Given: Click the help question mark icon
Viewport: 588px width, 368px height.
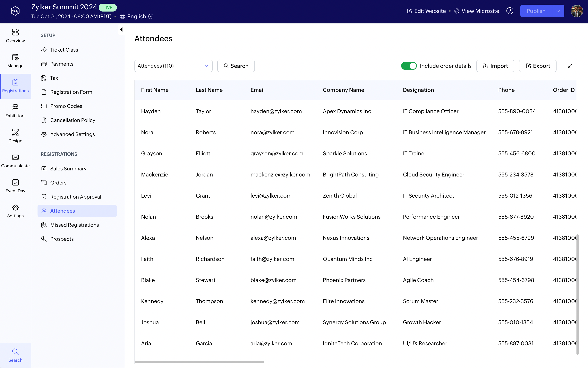Looking at the screenshot, I should [x=510, y=11].
